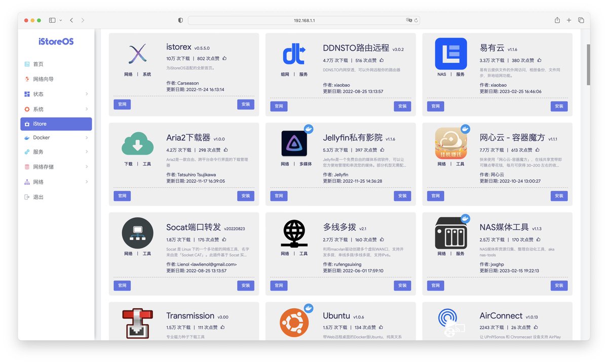Image resolution: width=608 pixels, height=364 pixels.
Task: Open 官网 for 多线多拨
Action: click(x=279, y=286)
